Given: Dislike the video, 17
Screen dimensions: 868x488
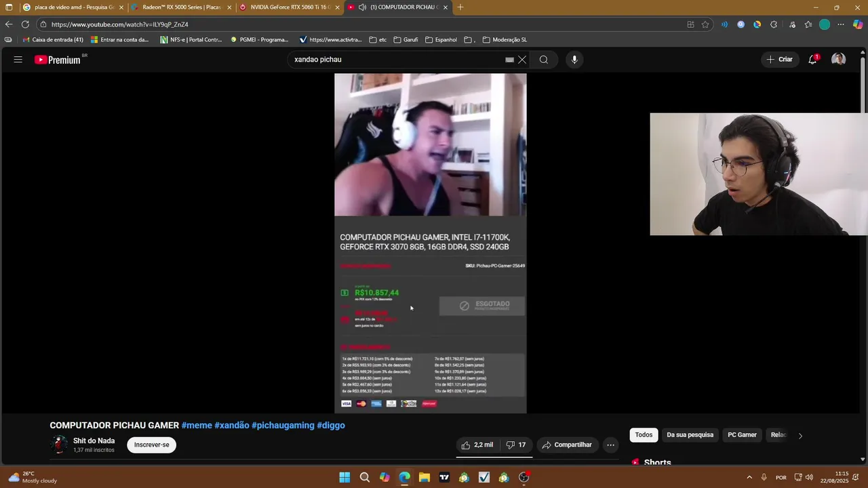Looking at the screenshot, I should [x=516, y=445].
